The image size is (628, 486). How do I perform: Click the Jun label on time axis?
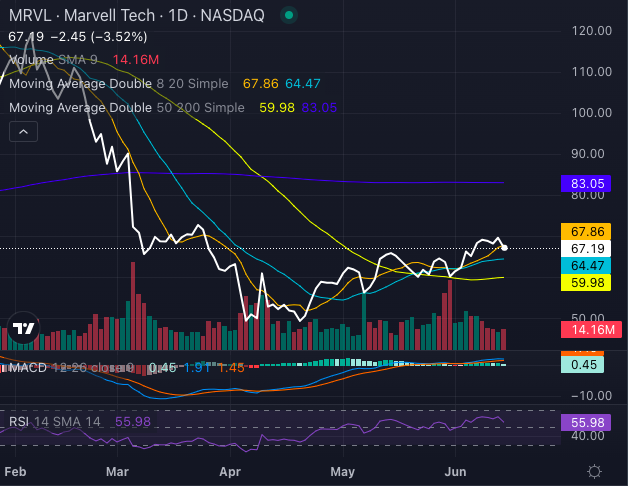tap(455, 472)
